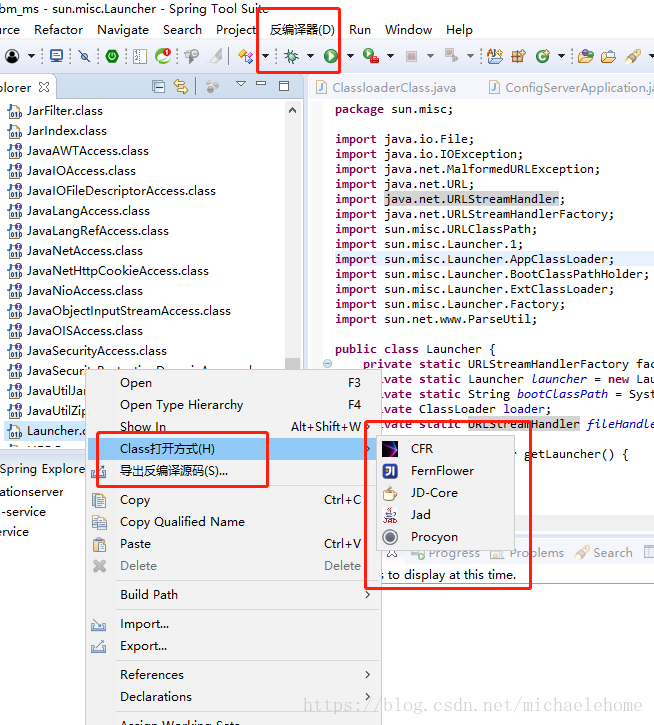654x725 pixels.
Task: Open the Navigate menu
Action: (123, 30)
